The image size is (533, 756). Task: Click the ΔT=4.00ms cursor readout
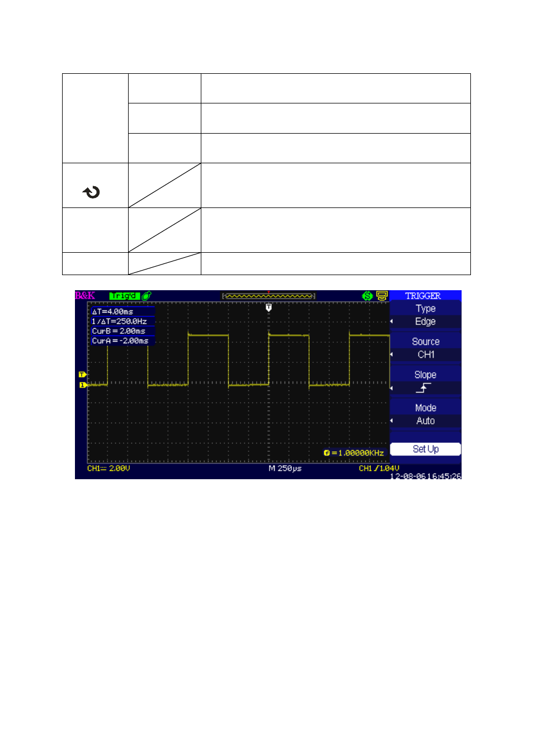(112, 311)
